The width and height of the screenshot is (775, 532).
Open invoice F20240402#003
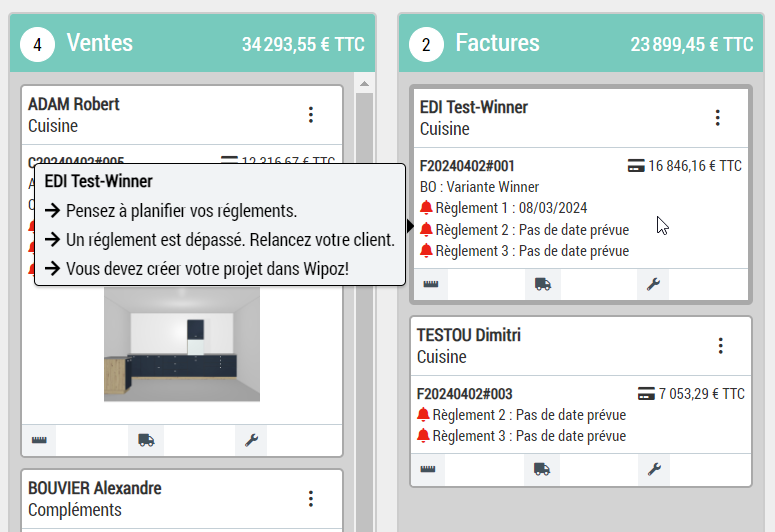464,394
